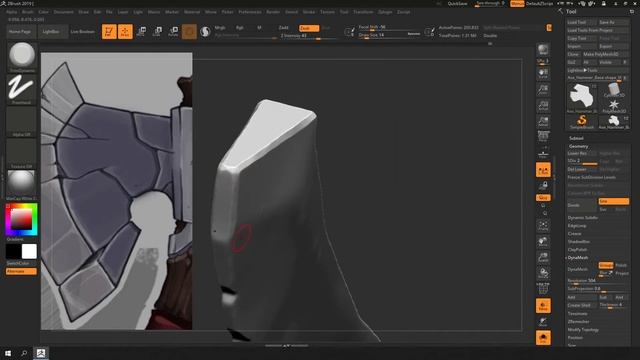Adjust the DynaMesh Resolution slider
The height and width of the screenshot is (360, 640).
(598, 281)
